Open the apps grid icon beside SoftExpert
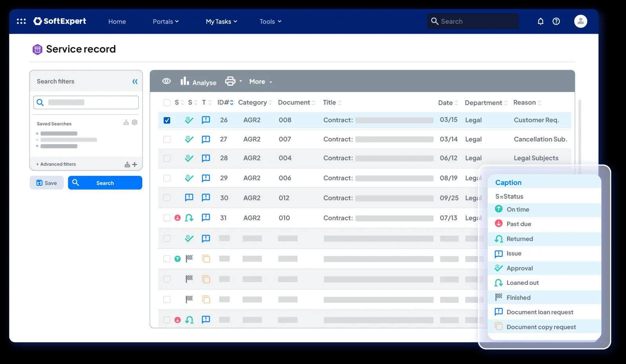 pyautogui.click(x=21, y=21)
